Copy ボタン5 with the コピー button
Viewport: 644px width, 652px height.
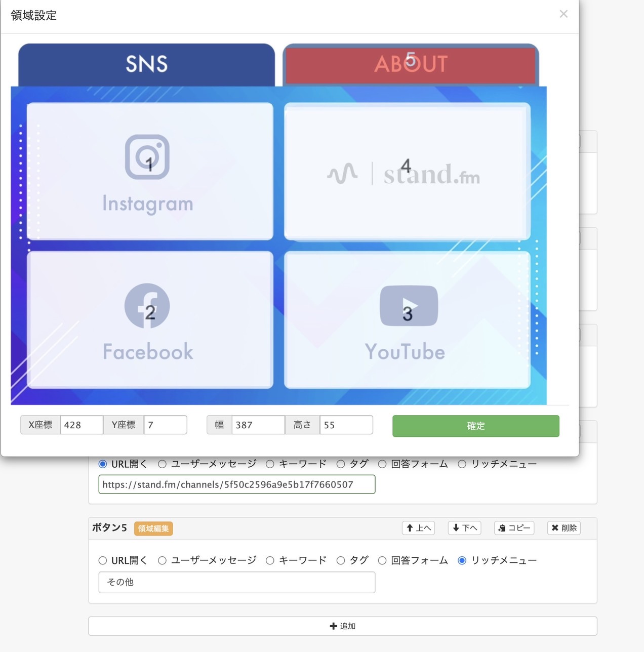tap(514, 528)
